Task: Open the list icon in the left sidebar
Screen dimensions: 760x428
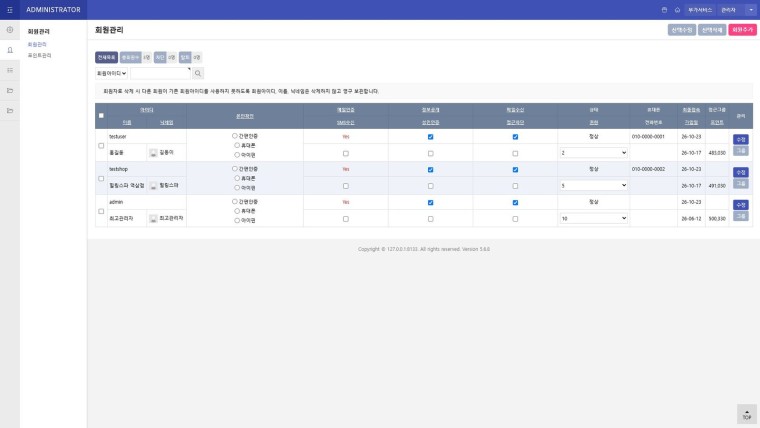Action: pos(10,70)
